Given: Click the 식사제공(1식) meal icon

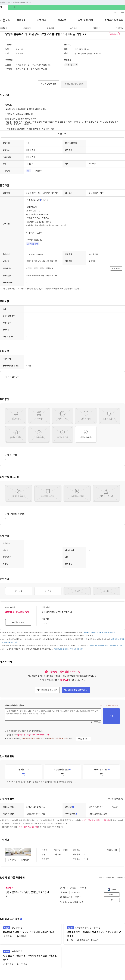Looking at the screenshot, I should 86,434.
